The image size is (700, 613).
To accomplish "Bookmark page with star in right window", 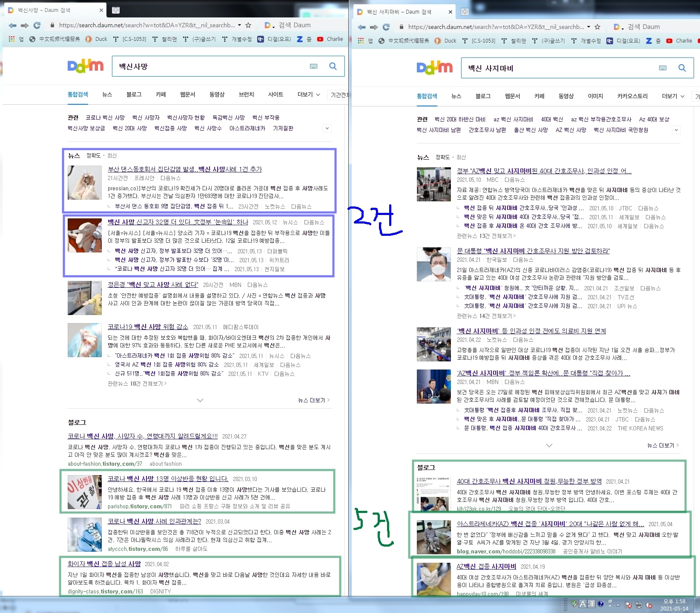I will pos(597,27).
